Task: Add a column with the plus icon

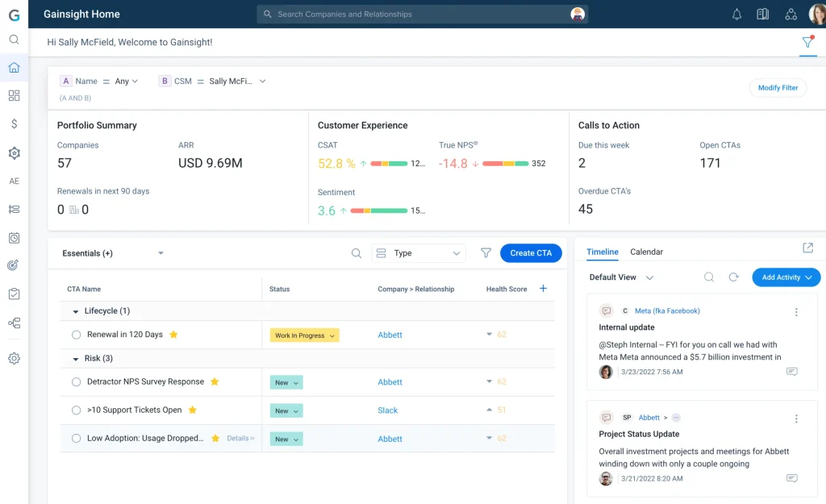Action: click(543, 288)
